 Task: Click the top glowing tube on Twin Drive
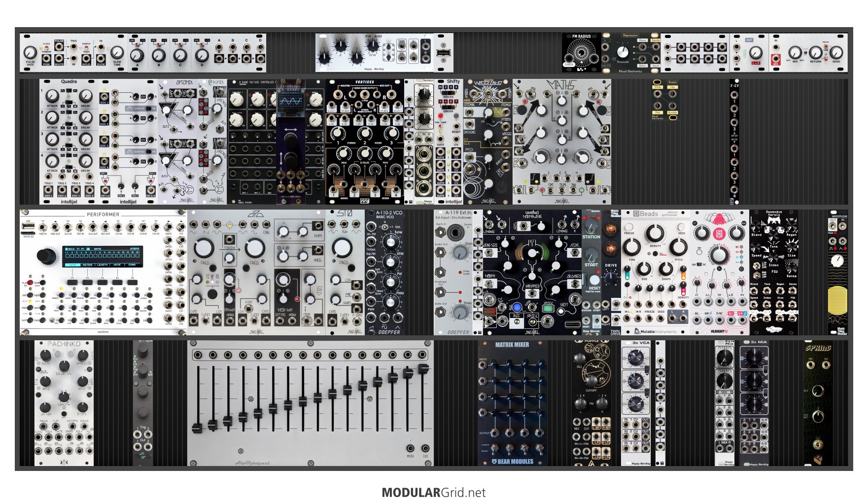611,229
